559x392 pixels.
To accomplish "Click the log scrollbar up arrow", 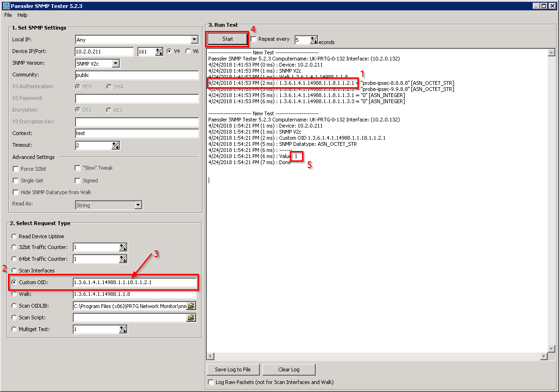I will click(551, 53).
